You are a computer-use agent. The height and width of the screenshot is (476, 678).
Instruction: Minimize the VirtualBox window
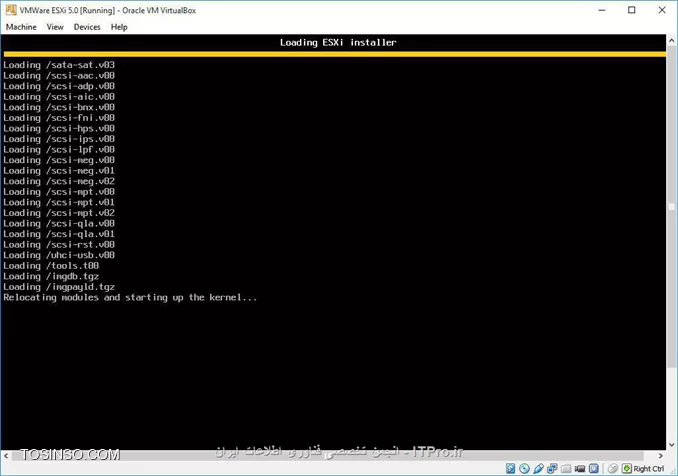(602, 10)
